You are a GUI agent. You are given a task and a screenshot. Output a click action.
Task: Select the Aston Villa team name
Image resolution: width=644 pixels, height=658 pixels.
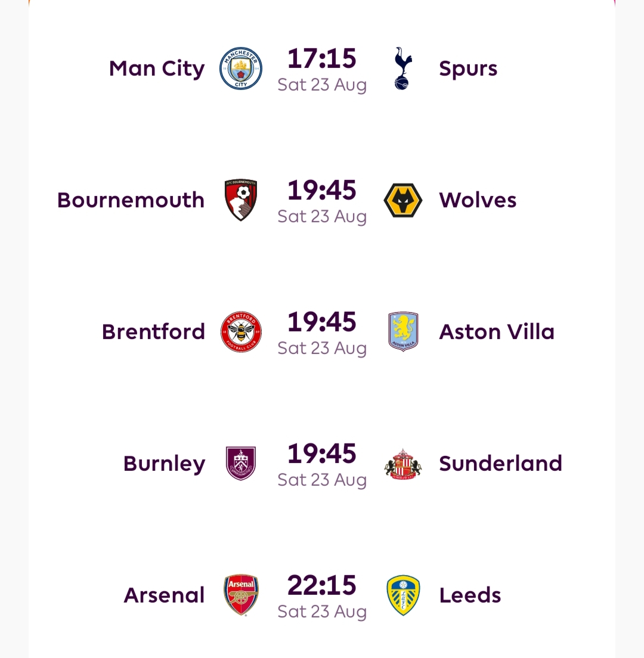click(497, 332)
